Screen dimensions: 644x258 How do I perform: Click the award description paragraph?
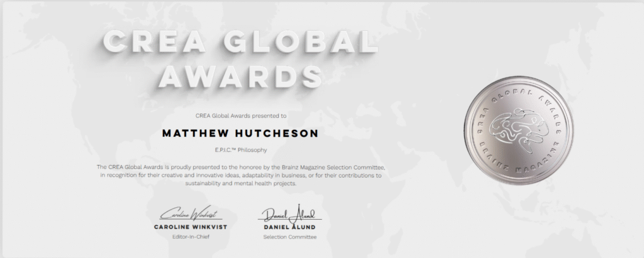click(x=241, y=175)
